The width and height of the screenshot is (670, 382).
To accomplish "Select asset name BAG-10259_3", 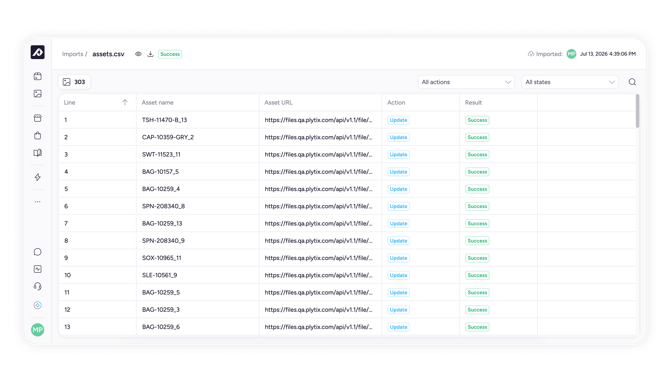I will tap(161, 309).
